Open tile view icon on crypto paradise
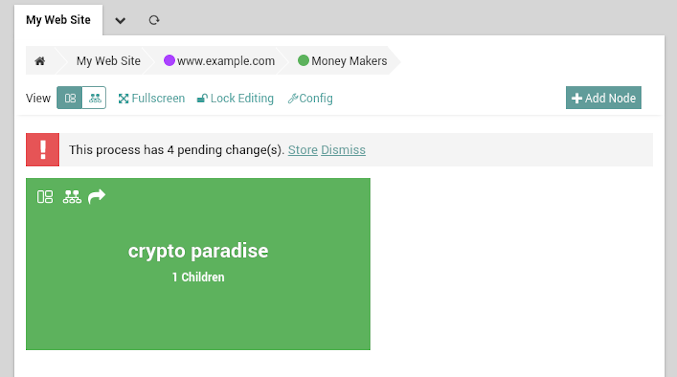Screen dimensions: 677x377 [45, 197]
